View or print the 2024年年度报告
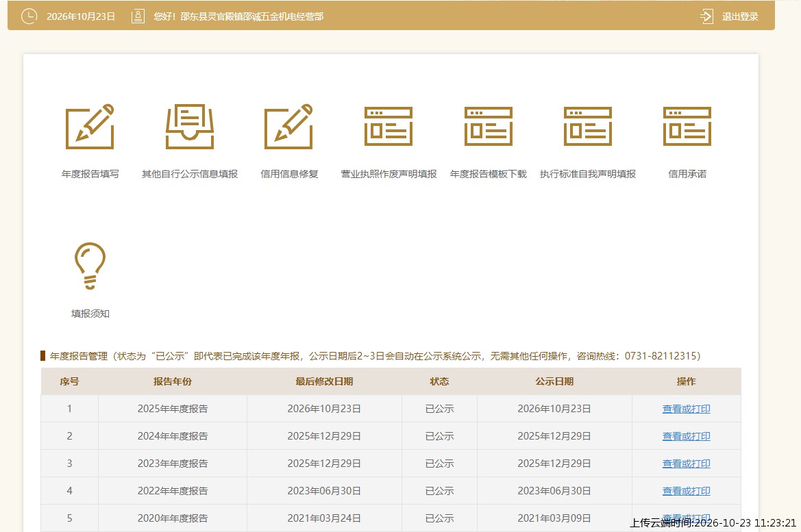The width and height of the screenshot is (801, 532). [x=686, y=436]
